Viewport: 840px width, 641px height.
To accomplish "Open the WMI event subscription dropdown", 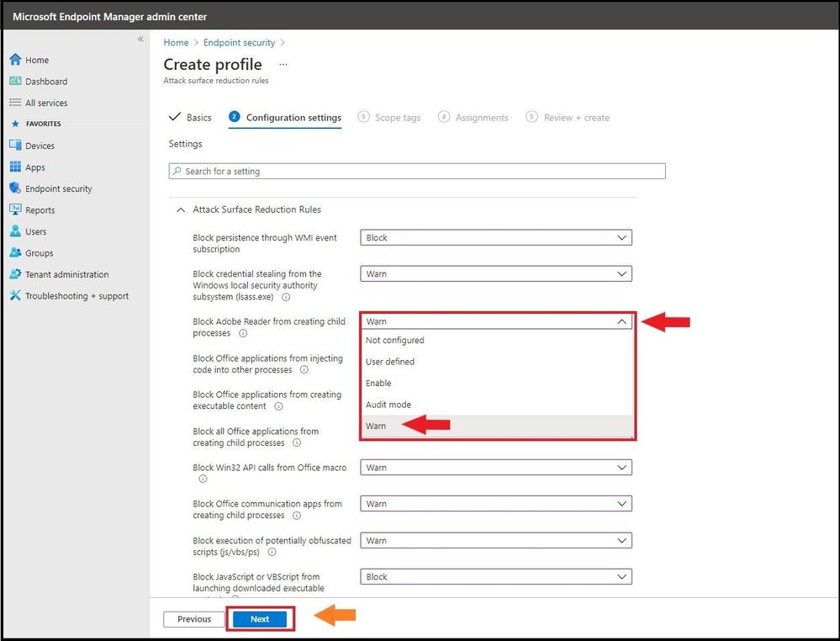I will [496, 237].
